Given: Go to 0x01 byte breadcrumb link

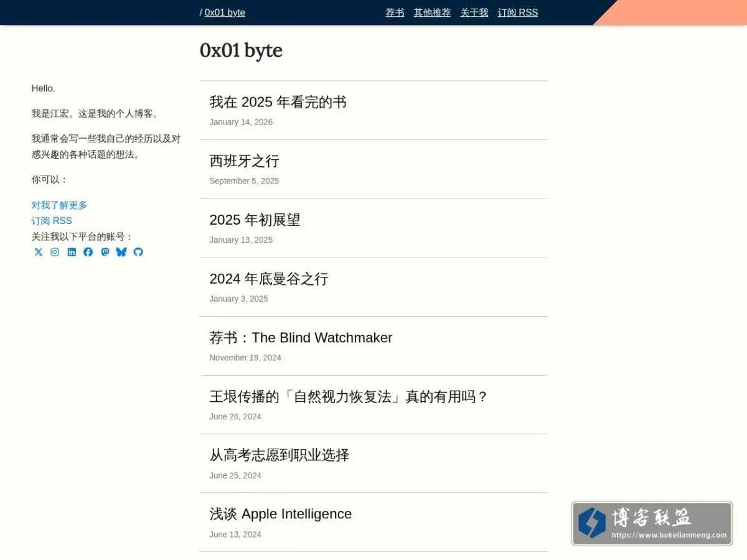Looking at the screenshot, I should [x=225, y=12].
